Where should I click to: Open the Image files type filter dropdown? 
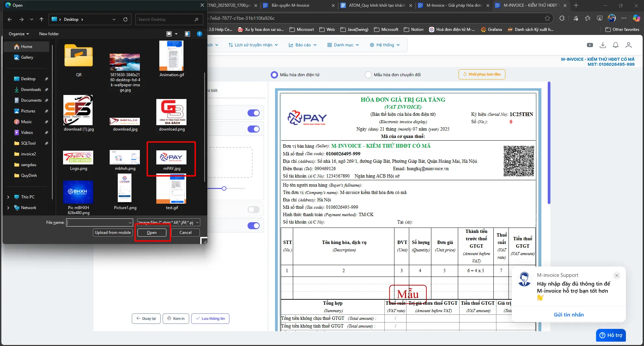169,223
